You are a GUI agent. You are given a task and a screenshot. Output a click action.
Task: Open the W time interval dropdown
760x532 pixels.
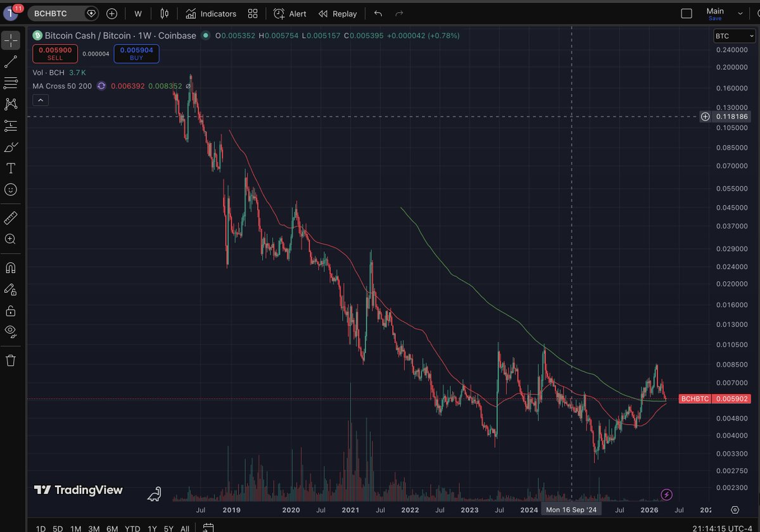(137, 13)
